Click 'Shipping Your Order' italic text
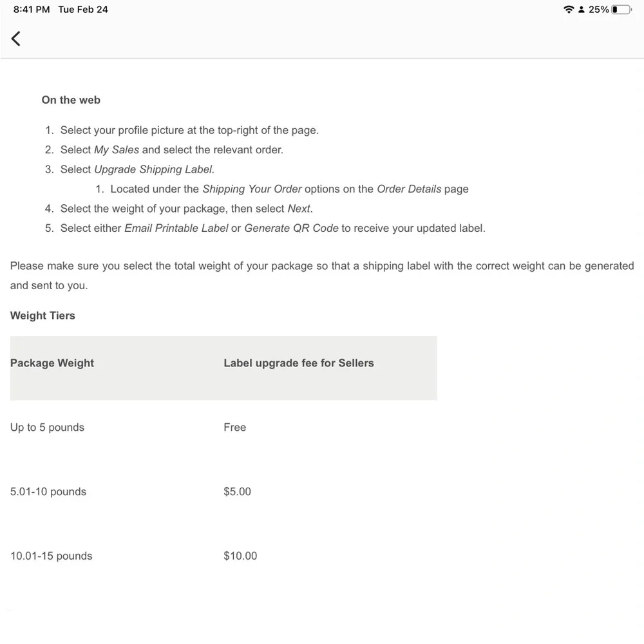 [x=252, y=189]
